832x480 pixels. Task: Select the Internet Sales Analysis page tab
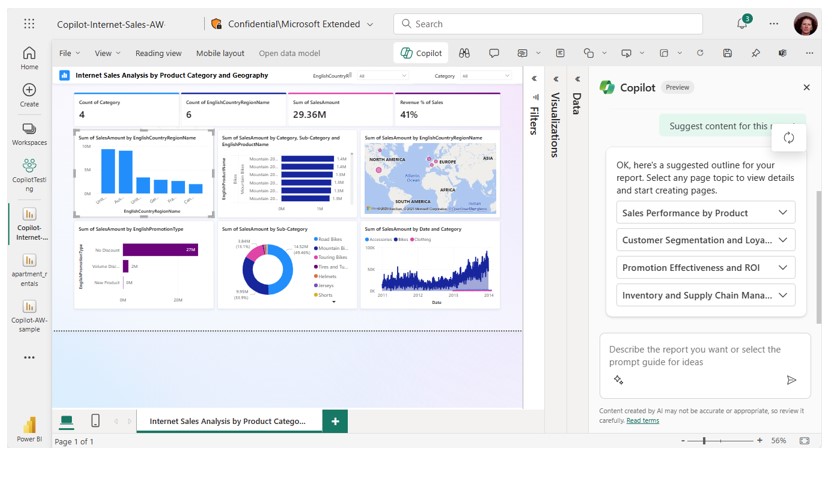click(228, 421)
